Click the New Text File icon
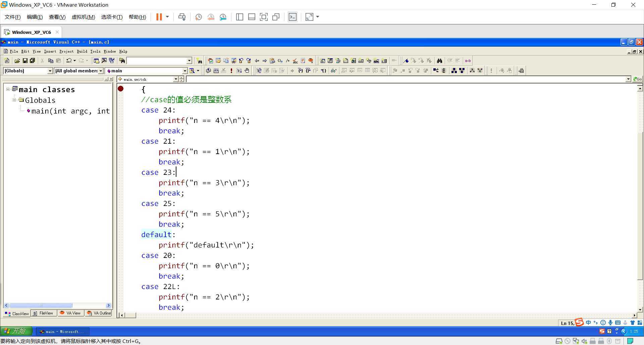This screenshot has height=345, width=644. click(7, 61)
